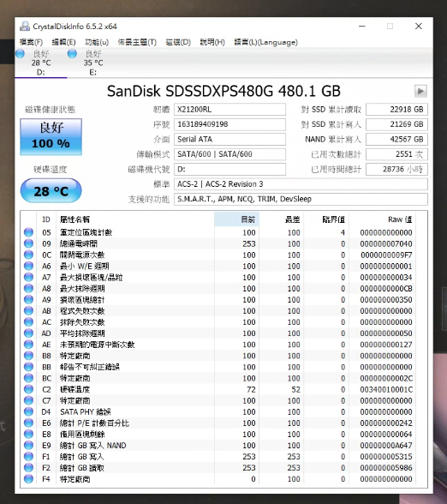Click the transfer mode field SATA/600 | SATA/600
447x504 pixels.
[229, 154]
